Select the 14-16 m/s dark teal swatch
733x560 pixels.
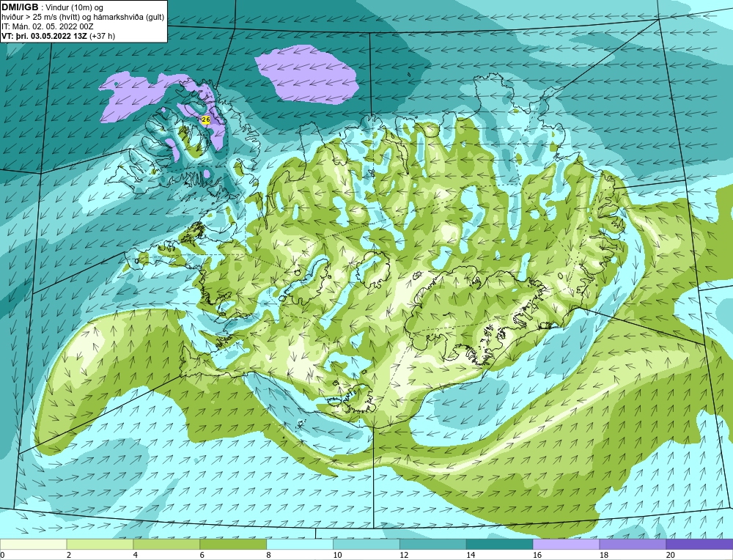coord(499,544)
